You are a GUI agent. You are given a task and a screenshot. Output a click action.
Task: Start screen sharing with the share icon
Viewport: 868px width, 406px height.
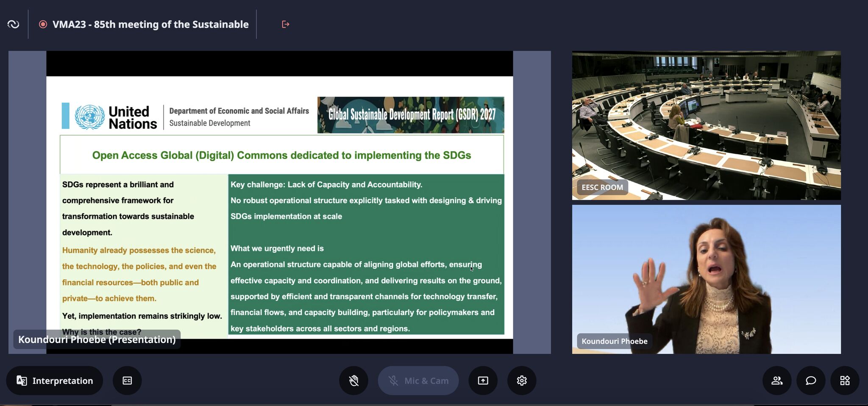tap(483, 381)
